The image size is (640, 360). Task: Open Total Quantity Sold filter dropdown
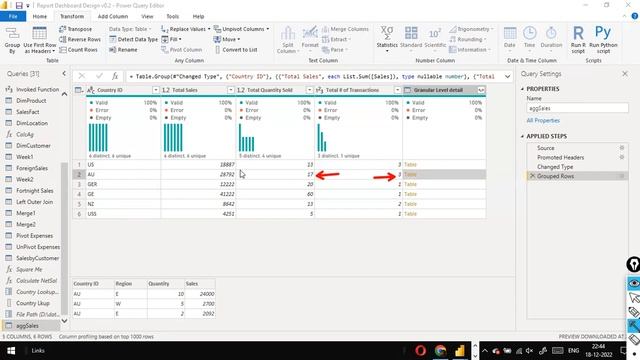309,90
